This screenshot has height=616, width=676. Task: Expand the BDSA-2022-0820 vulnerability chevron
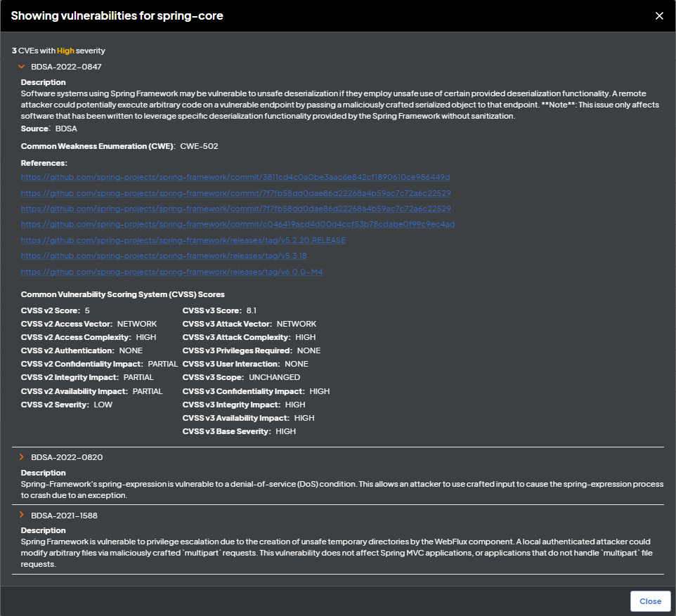[x=22, y=457]
